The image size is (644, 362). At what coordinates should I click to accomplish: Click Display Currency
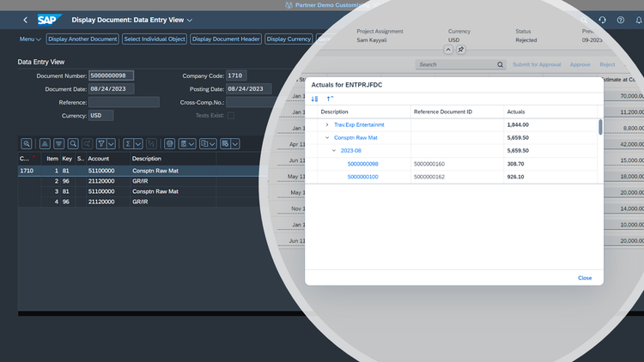(x=289, y=39)
